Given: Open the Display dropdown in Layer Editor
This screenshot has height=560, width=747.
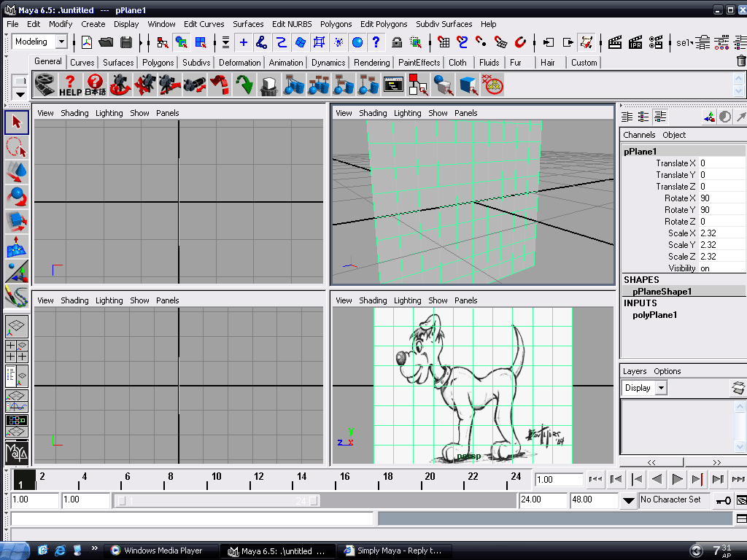Looking at the screenshot, I should click(x=661, y=388).
